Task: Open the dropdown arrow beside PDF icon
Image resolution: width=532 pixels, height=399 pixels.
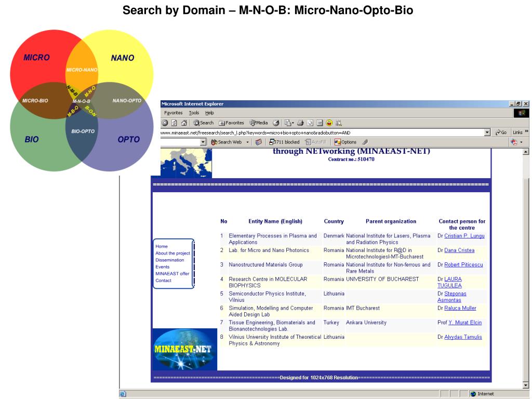Action: 521,142
